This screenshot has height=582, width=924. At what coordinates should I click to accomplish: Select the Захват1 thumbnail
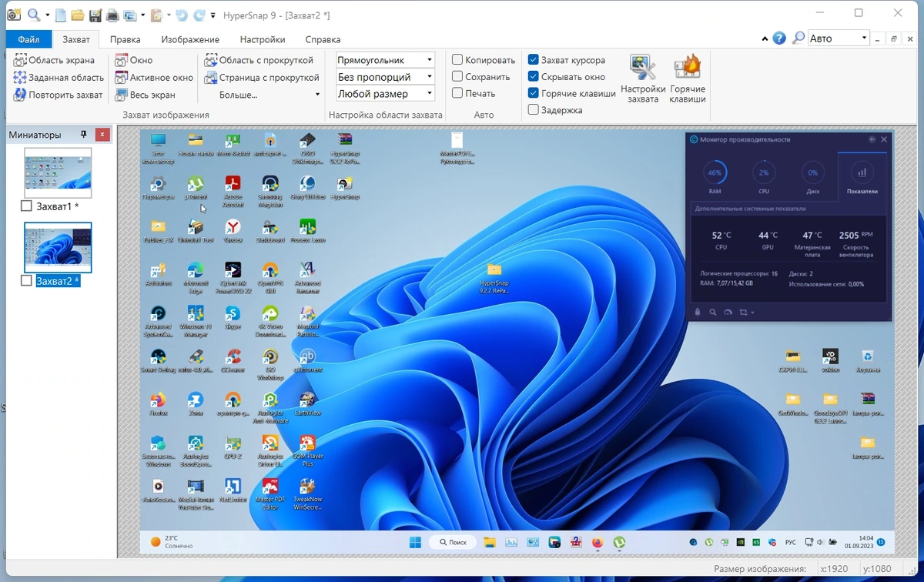pos(58,173)
